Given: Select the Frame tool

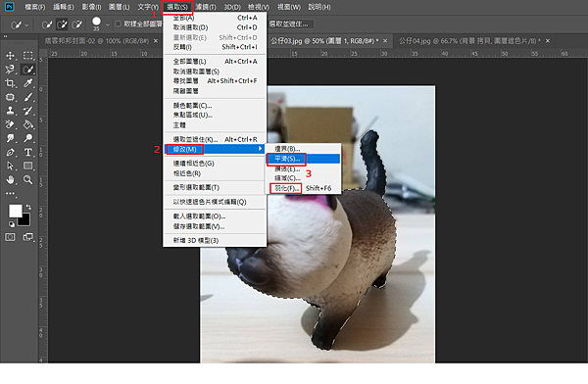Looking at the screenshot, I should pos(10,97).
